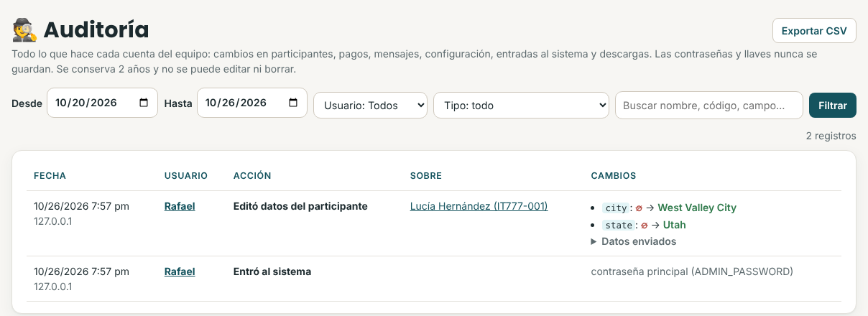Click the Desde date 10/20/2026 field
This screenshot has height=316, width=868.
click(102, 103)
